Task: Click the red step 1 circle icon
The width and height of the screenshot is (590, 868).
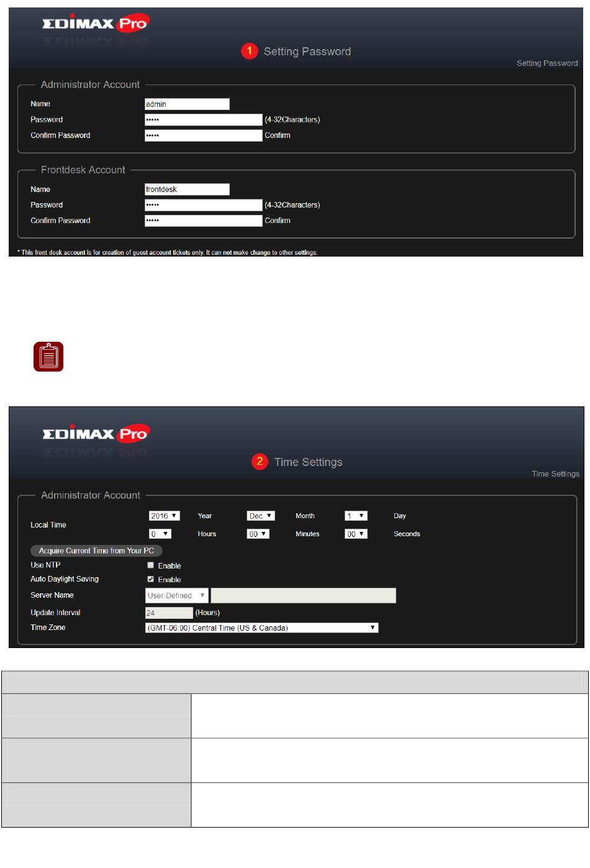Action: click(249, 51)
